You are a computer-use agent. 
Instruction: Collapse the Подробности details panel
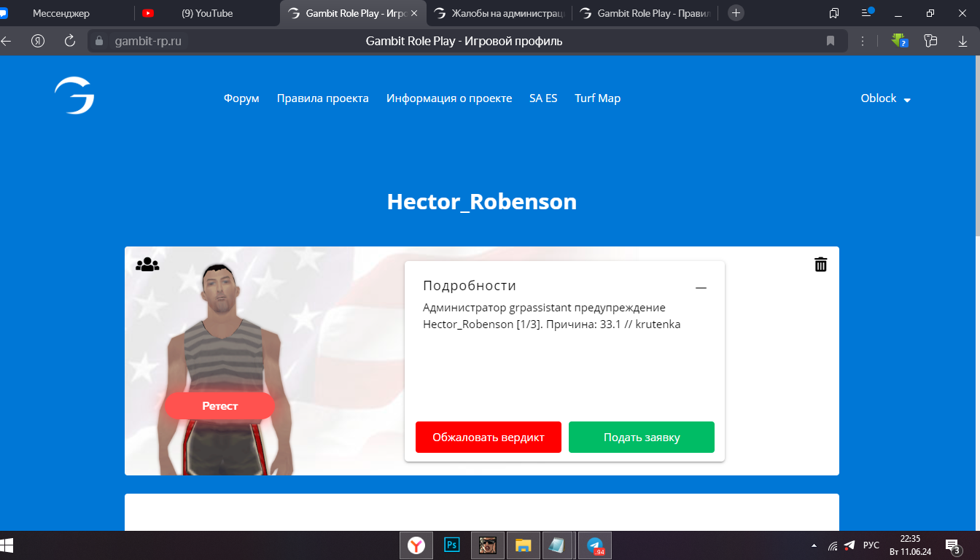pos(701,288)
